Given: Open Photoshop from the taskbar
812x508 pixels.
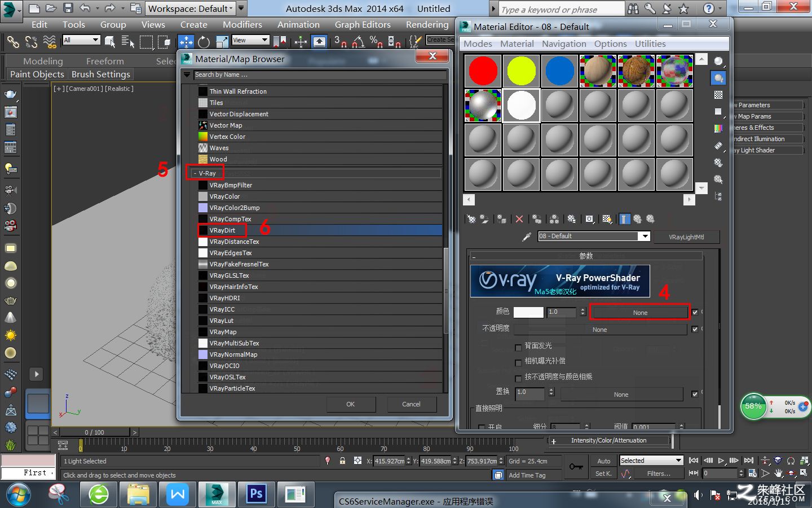Looking at the screenshot, I should [256, 494].
